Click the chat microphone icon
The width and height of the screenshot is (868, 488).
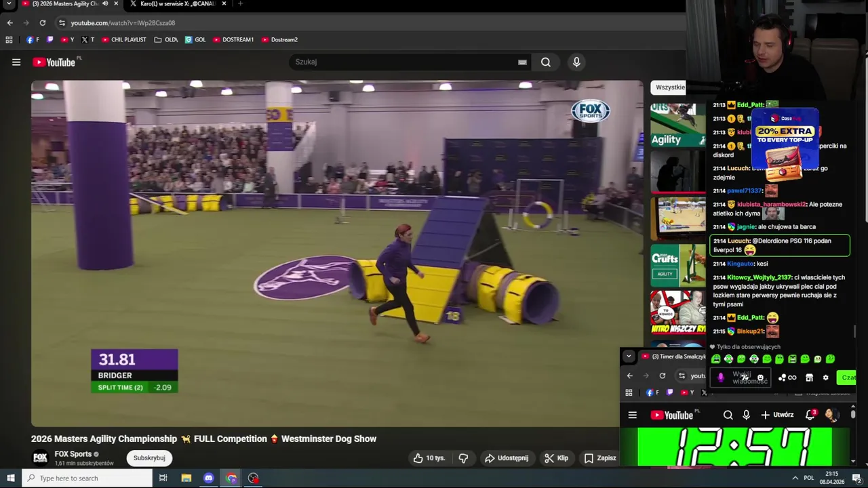[x=721, y=378]
